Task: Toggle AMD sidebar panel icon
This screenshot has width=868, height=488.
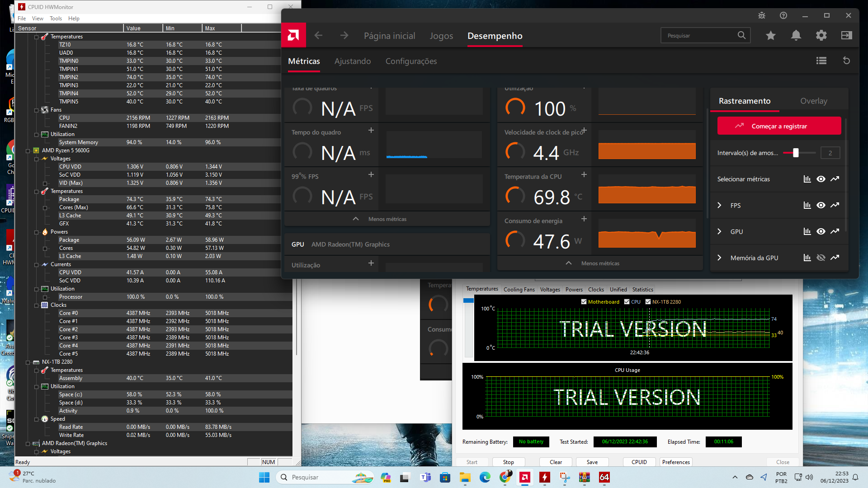Action: (847, 35)
